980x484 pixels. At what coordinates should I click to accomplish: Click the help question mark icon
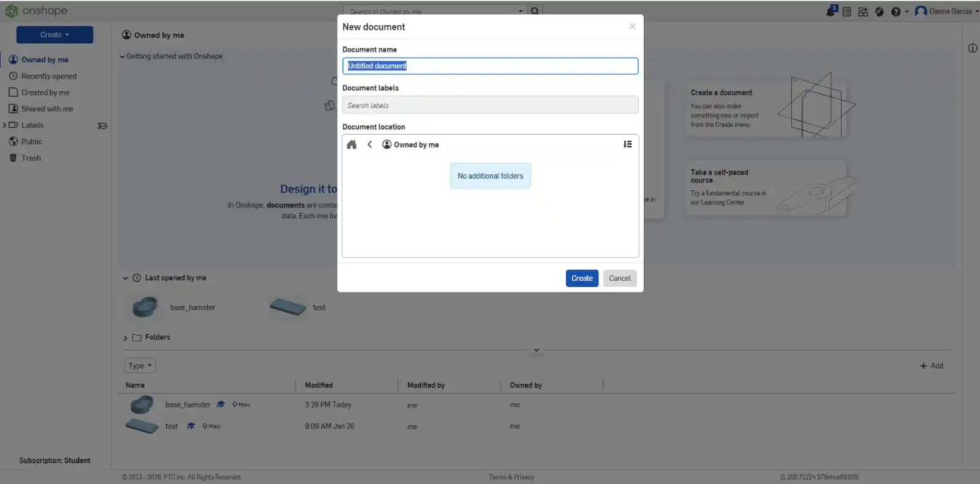[x=895, y=12]
